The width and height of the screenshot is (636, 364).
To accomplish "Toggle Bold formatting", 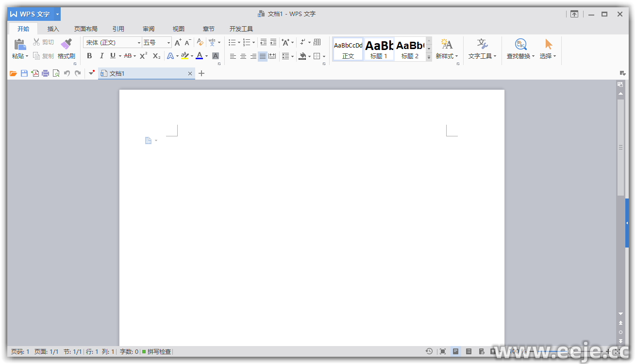I will [89, 56].
